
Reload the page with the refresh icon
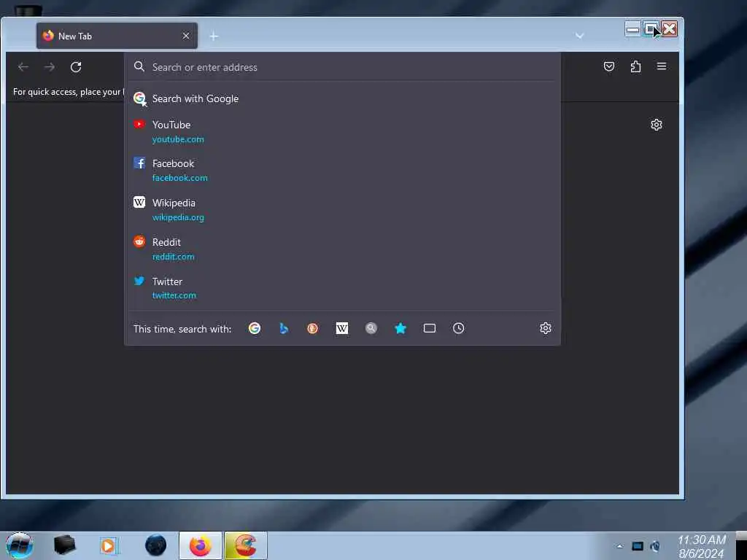pyautogui.click(x=76, y=67)
